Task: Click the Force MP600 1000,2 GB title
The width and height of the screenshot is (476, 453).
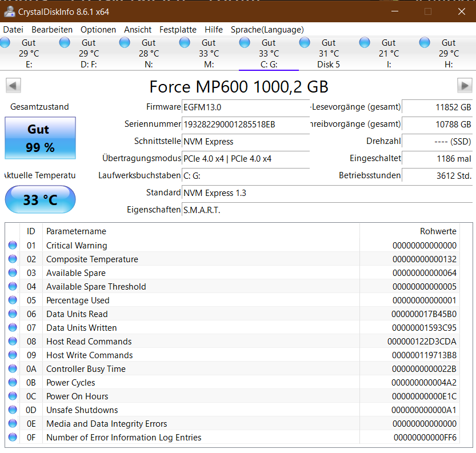Action: (x=239, y=87)
